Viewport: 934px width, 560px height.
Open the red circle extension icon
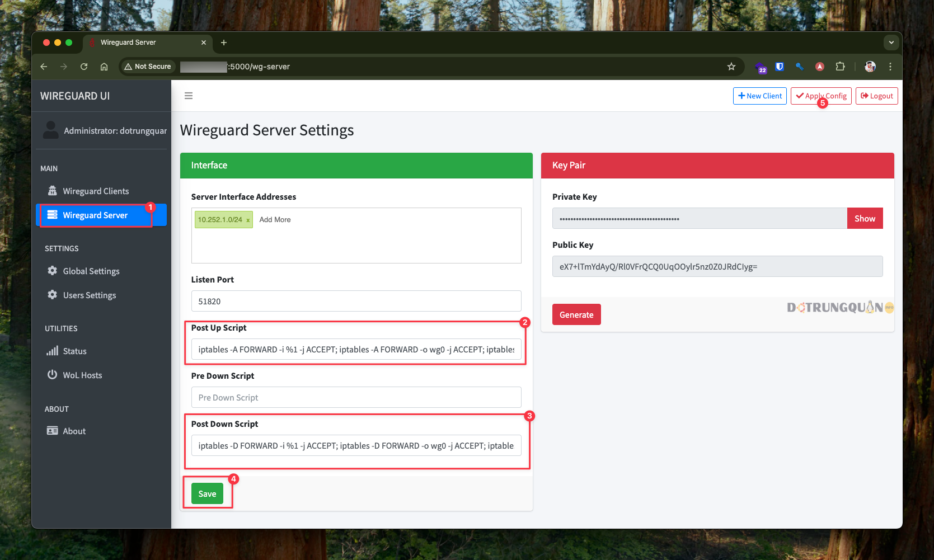pos(820,67)
